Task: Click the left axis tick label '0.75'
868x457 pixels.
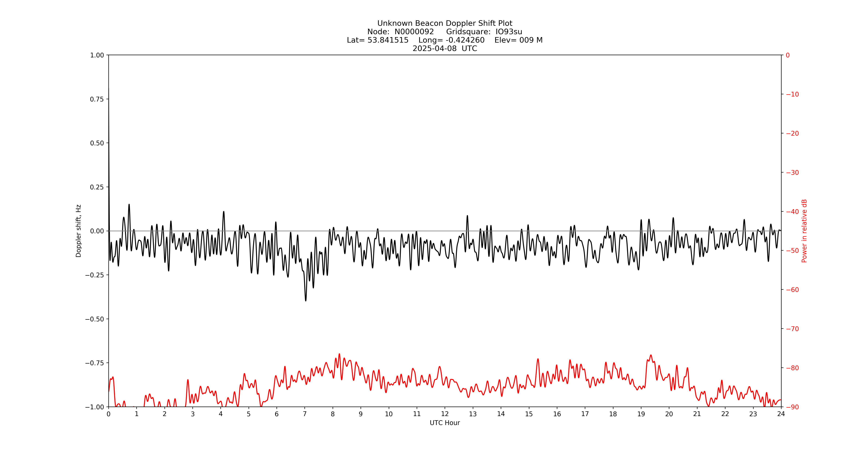Action: coord(97,99)
